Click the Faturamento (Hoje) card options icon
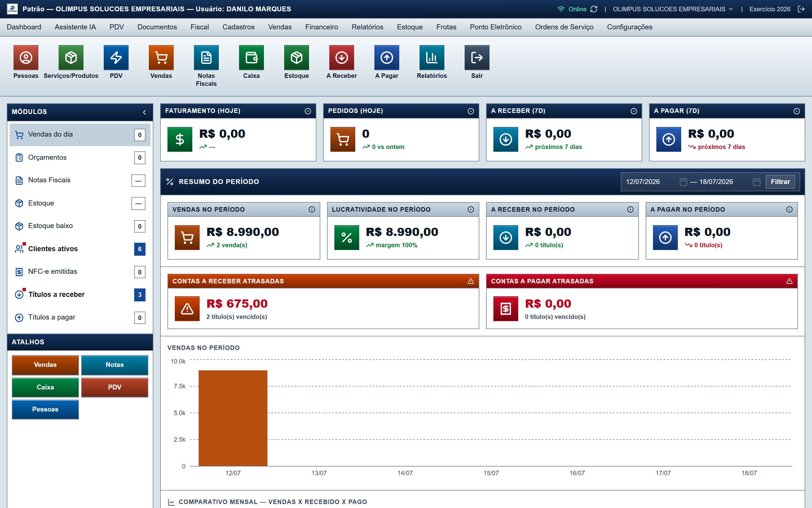Image resolution: width=812 pixels, height=508 pixels. 308,111
